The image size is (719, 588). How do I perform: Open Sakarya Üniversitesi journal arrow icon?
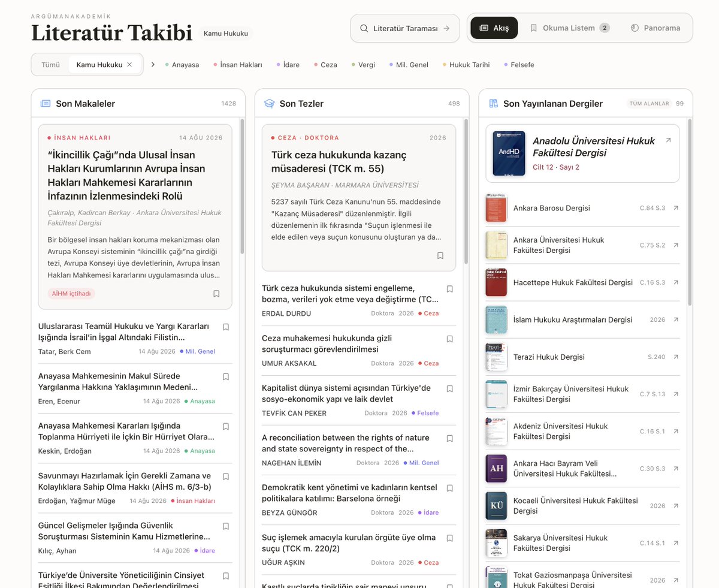[676, 543]
